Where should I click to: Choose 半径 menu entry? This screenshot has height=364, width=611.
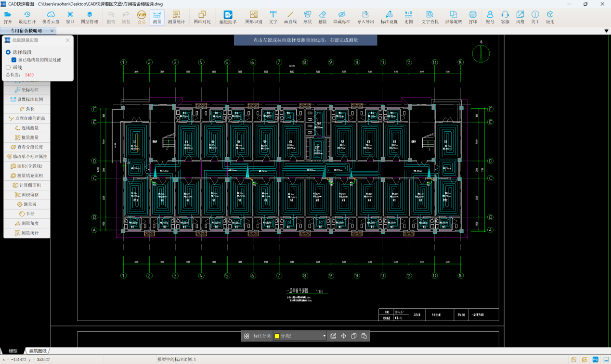[27, 213]
